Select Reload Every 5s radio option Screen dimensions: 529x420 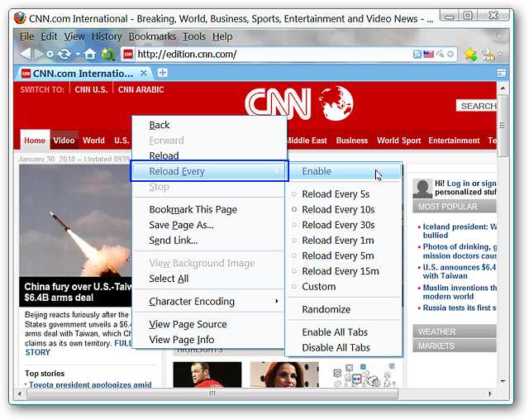pyautogui.click(x=336, y=194)
